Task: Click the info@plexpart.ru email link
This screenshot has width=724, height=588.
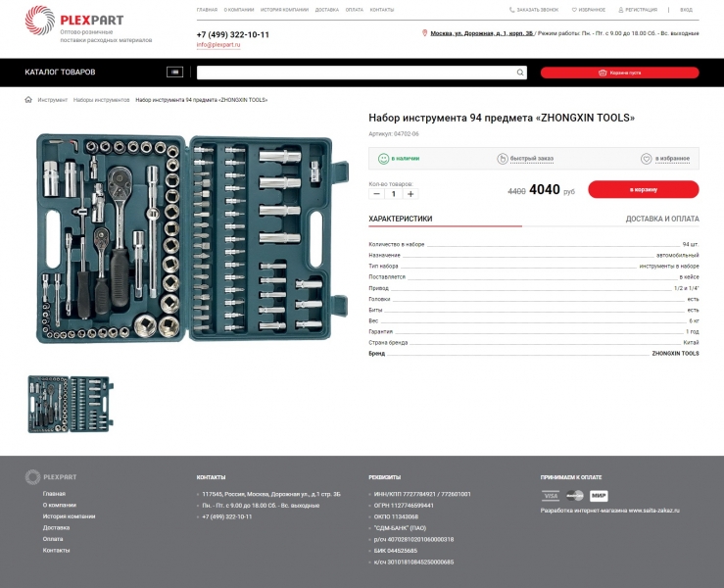Action: click(218, 45)
